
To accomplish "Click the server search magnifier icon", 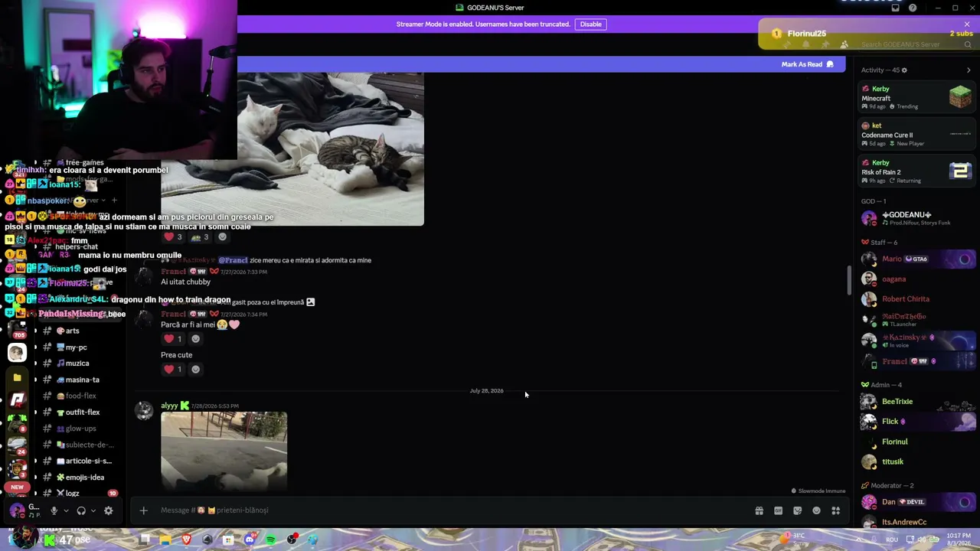I will [968, 44].
